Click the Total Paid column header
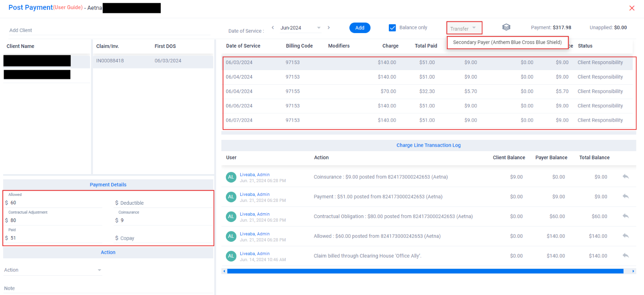The width and height of the screenshot is (644, 295). [426, 46]
